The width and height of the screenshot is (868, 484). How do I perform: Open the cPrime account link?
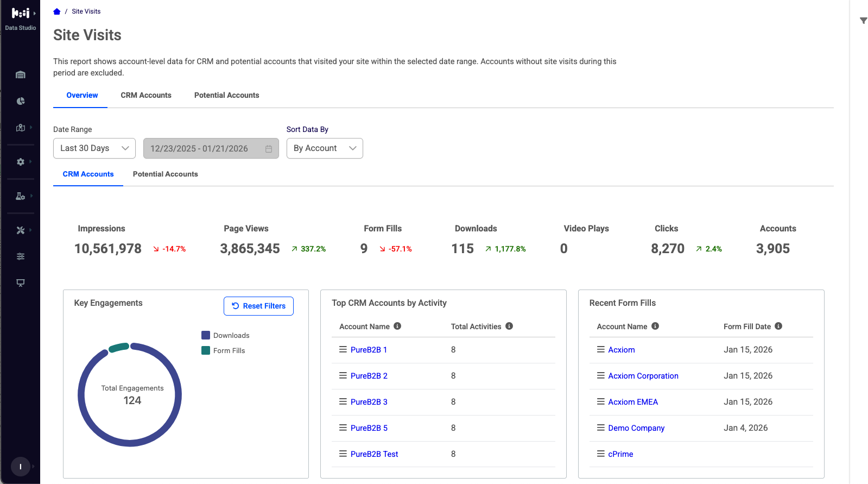(x=620, y=454)
